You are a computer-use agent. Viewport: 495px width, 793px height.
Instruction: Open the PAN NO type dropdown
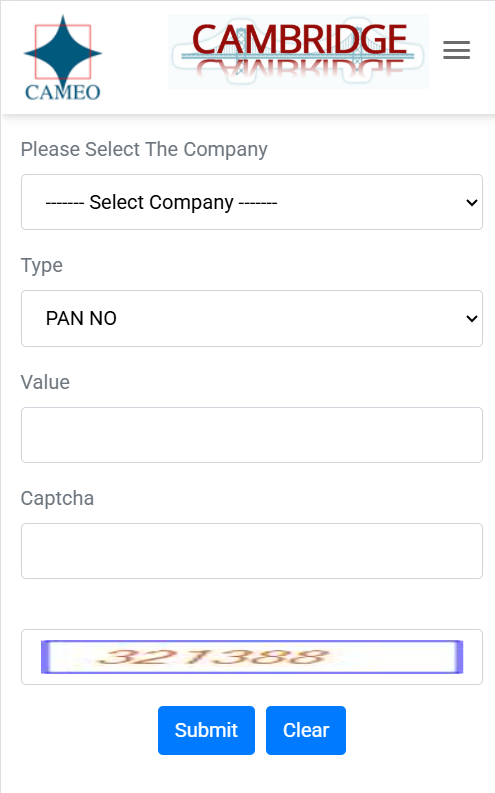click(252, 319)
